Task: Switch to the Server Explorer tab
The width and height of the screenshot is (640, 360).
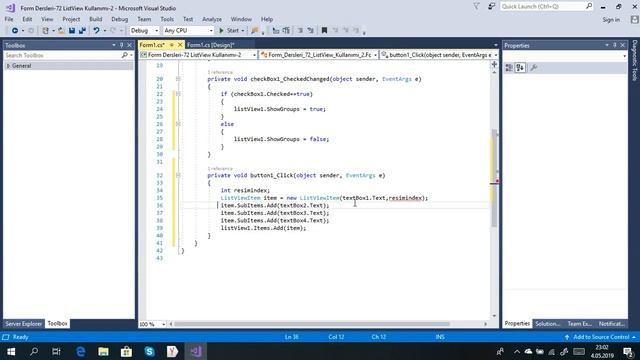Action: (x=24, y=324)
